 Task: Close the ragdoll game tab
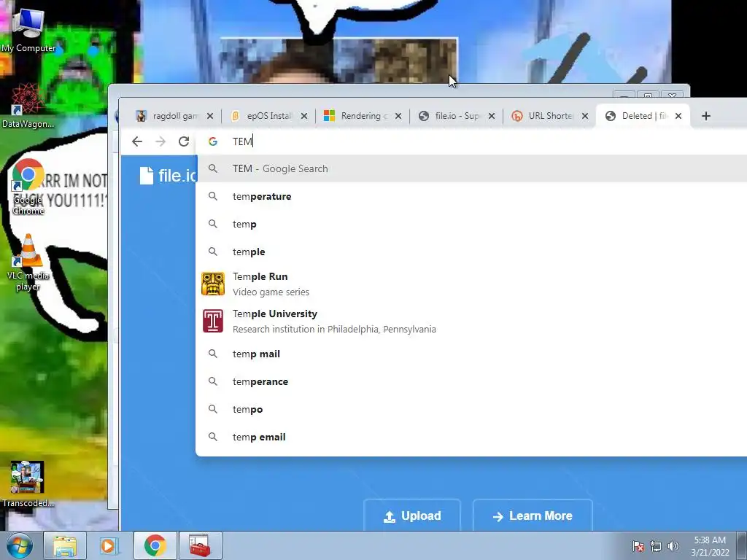tap(210, 116)
